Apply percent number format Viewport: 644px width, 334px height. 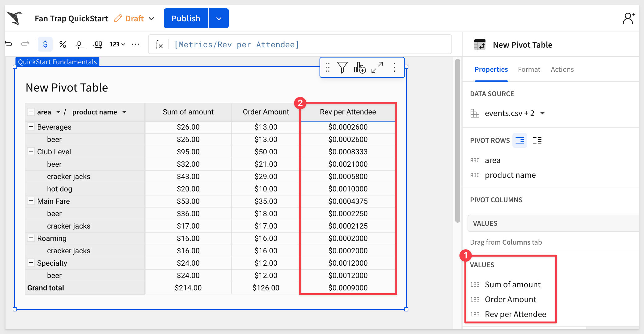click(63, 44)
